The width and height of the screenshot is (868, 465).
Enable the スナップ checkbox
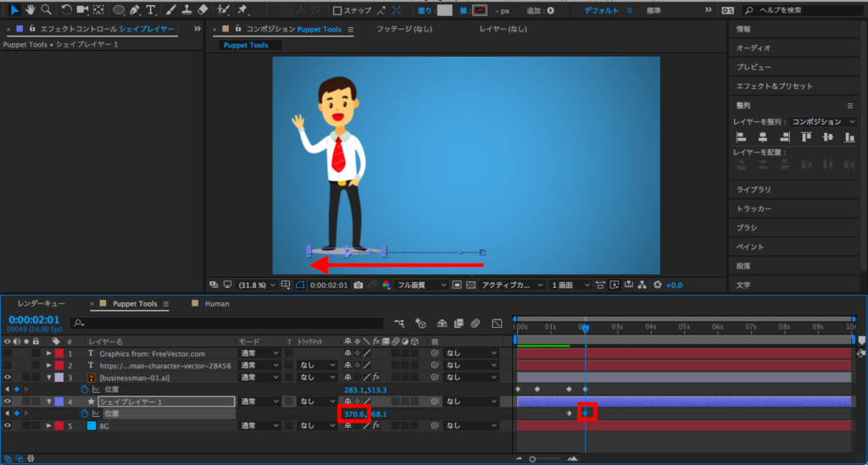pyautogui.click(x=337, y=11)
